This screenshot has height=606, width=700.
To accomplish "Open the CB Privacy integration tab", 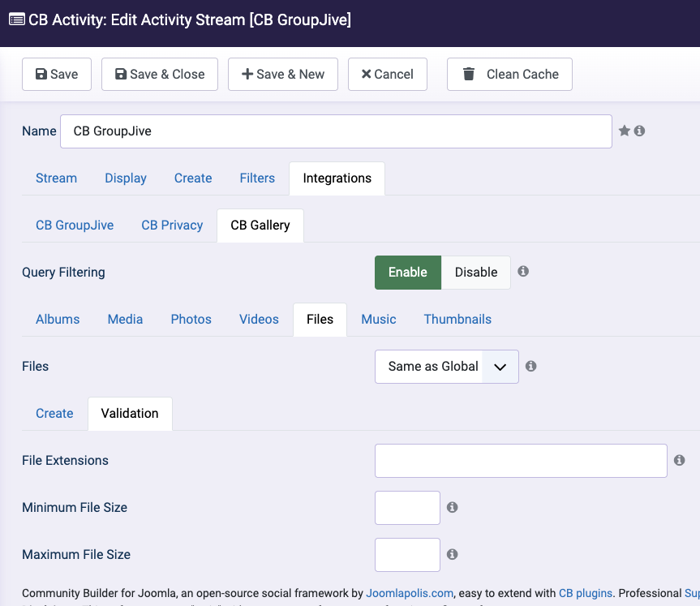I will pos(172,226).
